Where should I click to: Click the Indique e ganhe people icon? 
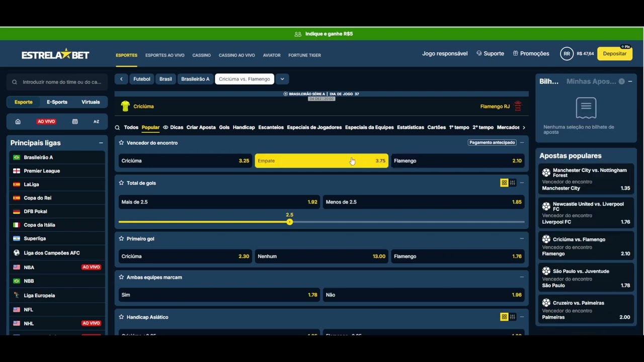(x=298, y=34)
